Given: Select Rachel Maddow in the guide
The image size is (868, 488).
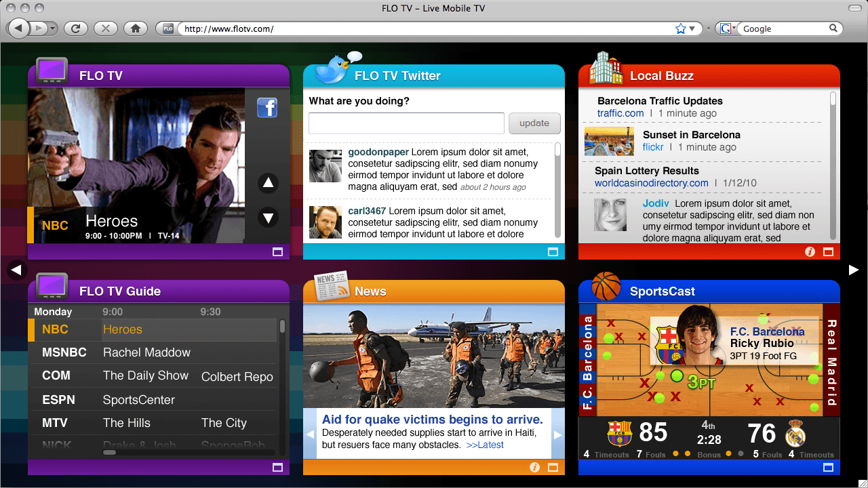Looking at the screenshot, I should point(146,352).
